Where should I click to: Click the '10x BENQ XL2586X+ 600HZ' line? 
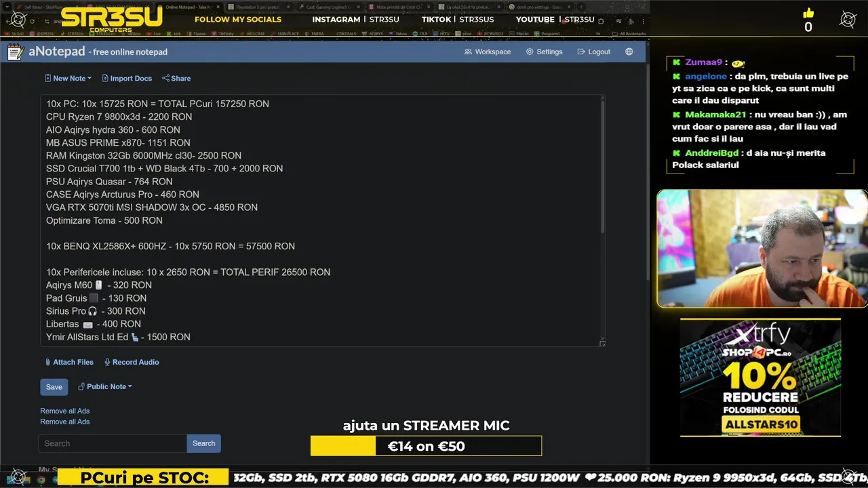170,247
